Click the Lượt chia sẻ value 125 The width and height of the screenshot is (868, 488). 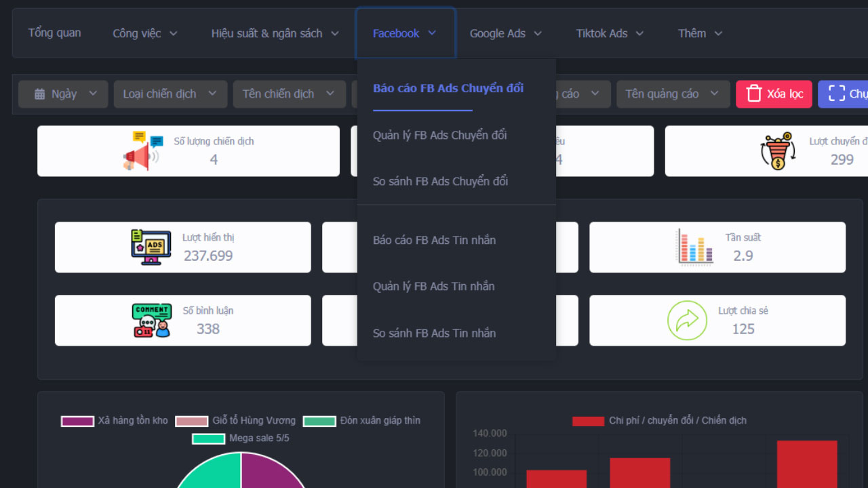[743, 329]
